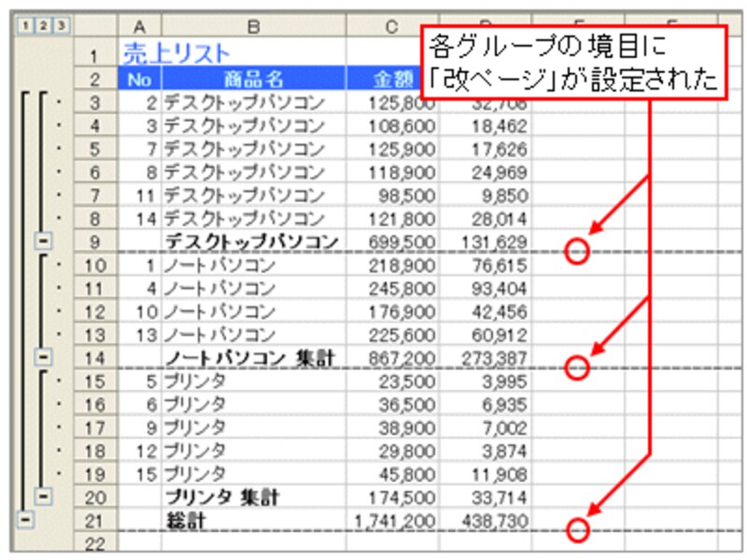The width and height of the screenshot is (747, 560).
Task: Click the 金額 header cell
Action: tap(390, 79)
